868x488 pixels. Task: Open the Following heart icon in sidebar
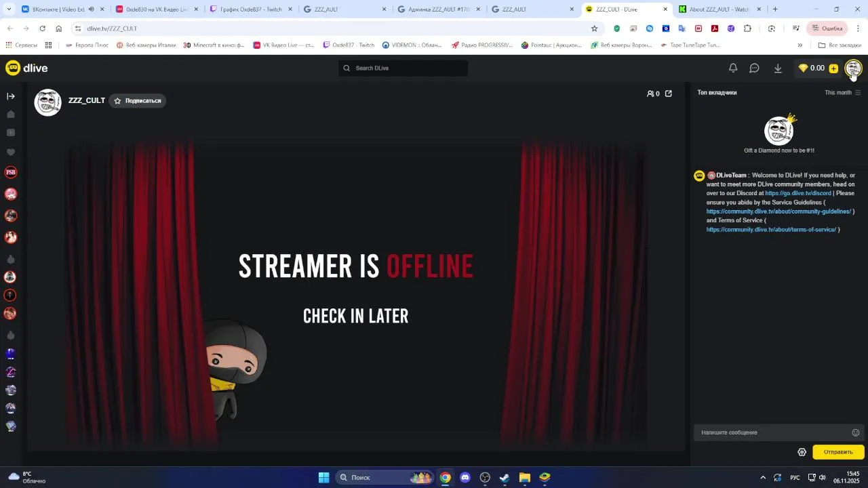click(x=11, y=152)
